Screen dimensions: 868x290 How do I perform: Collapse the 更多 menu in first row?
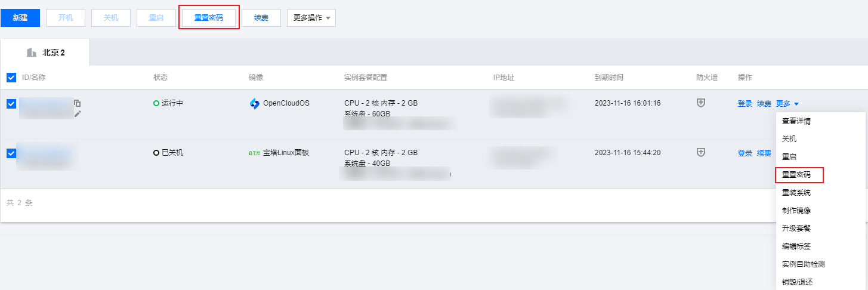(787, 103)
